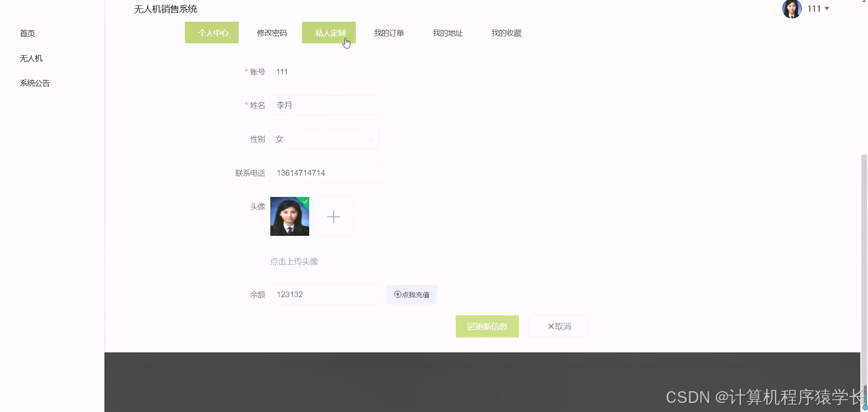Switch to the 我的订单 tab

coord(389,33)
